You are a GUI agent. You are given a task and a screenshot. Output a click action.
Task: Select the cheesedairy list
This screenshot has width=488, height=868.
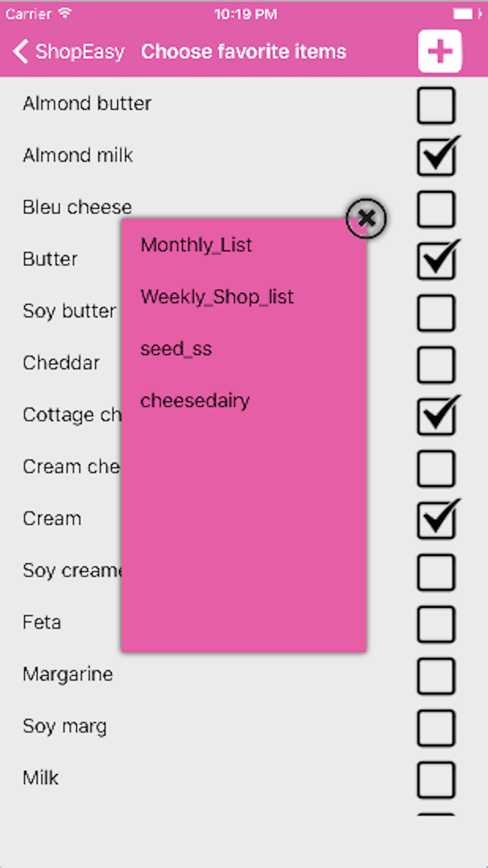tap(195, 401)
